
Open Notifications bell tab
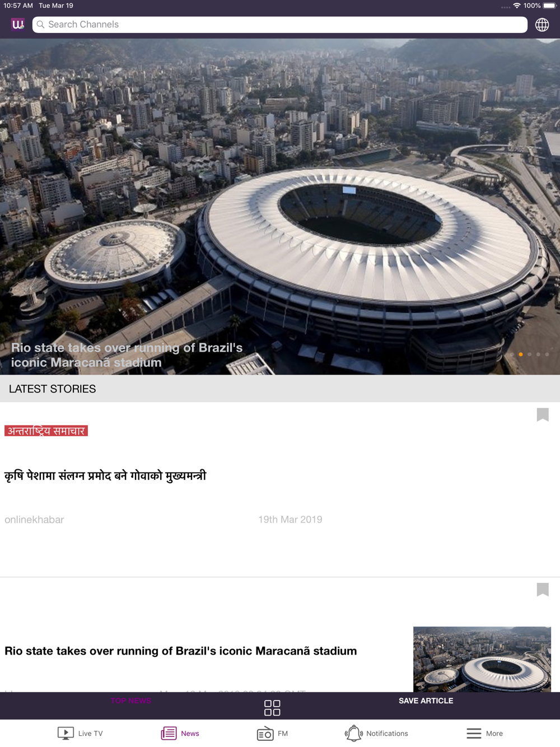(376, 733)
